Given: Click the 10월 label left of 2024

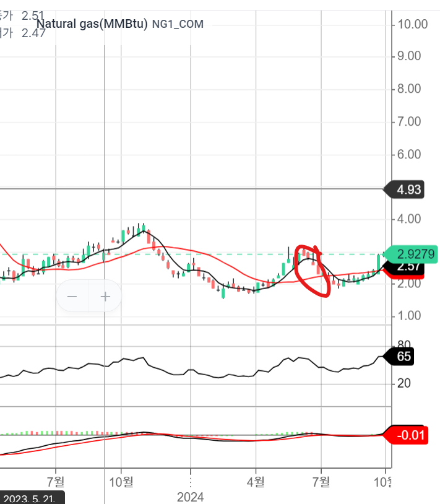Looking at the screenshot, I should 121,479.
